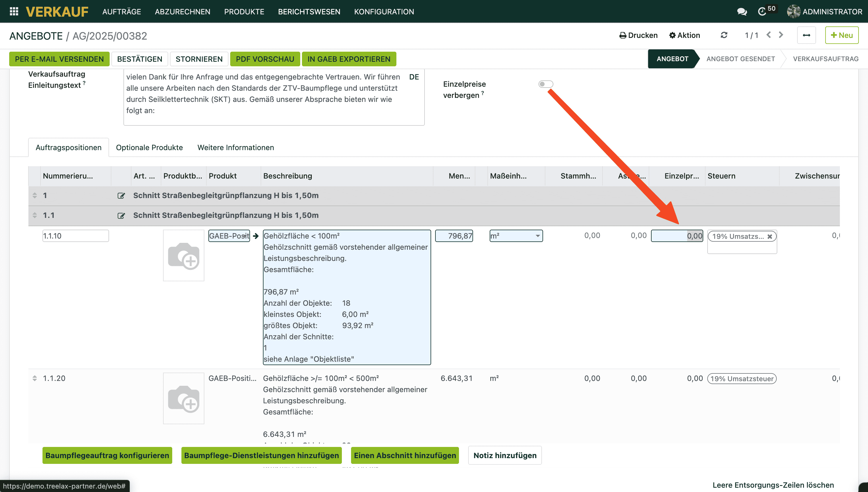
Task: Open the Drucken print dropdown
Action: click(638, 35)
